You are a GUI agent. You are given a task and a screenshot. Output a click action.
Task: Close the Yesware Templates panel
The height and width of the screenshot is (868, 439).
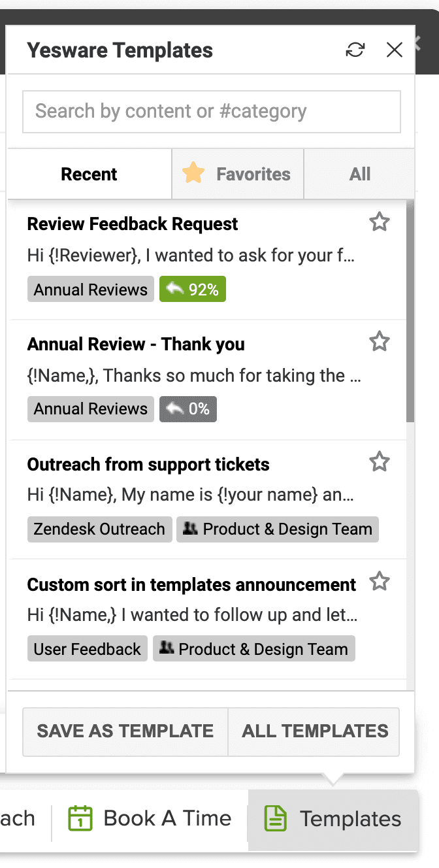pos(395,50)
